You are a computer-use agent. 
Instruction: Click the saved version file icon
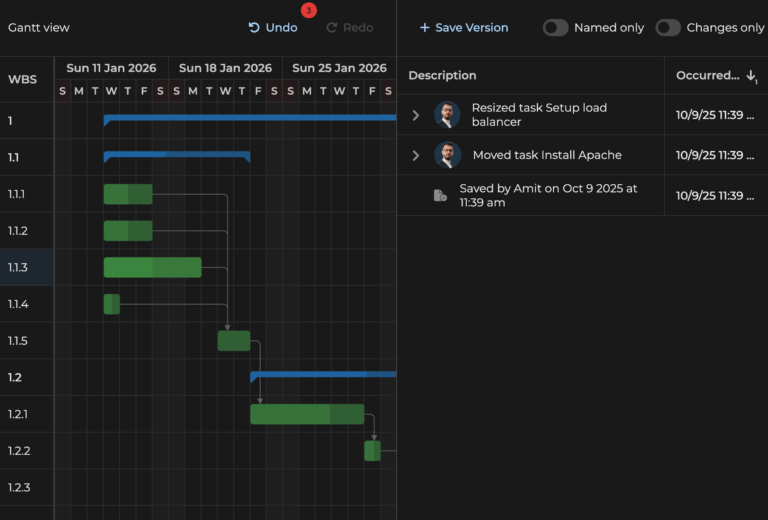pyautogui.click(x=440, y=196)
